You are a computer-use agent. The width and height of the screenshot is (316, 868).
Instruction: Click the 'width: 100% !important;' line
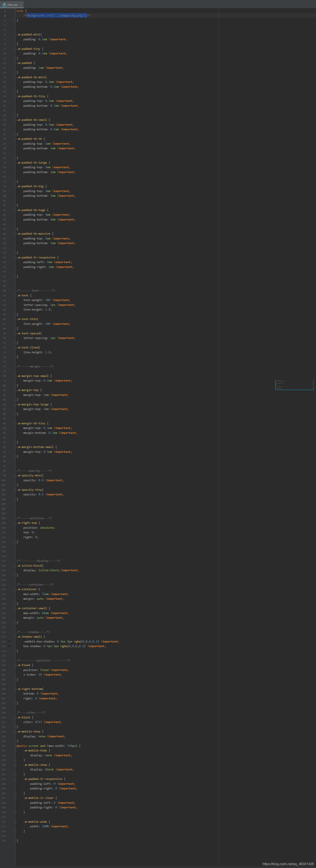tap(49, 826)
